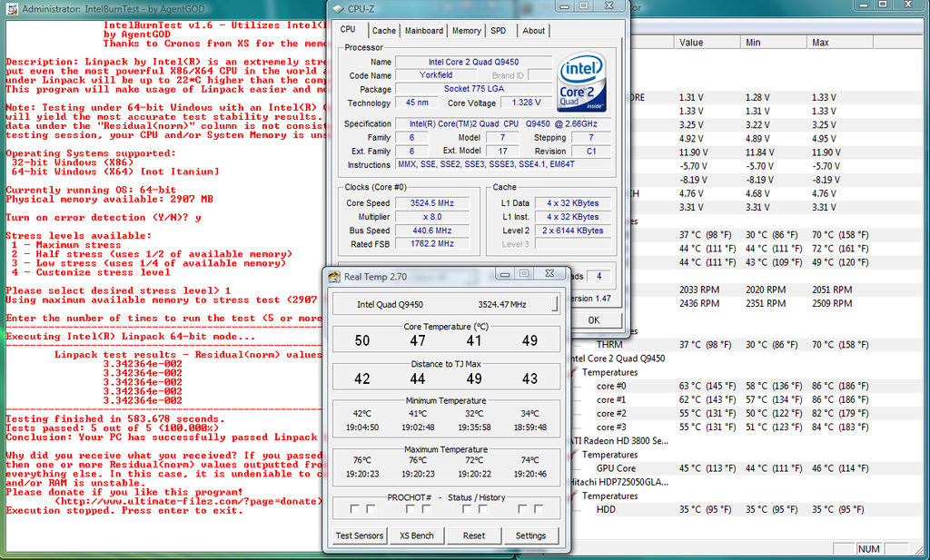Click the Instructions field listing MMX, SSE, SSE2
930x560 pixels.
coord(503,165)
